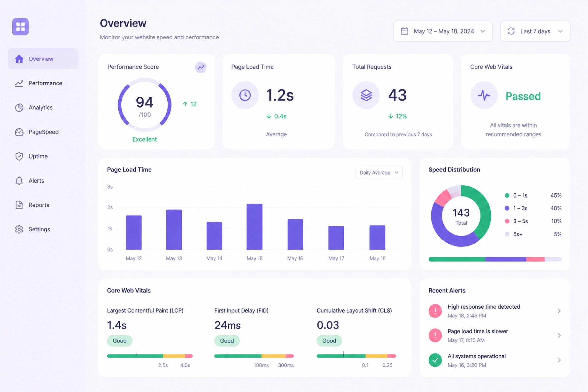Open the Analytics page
The image size is (588, 392).
point(43,107)
